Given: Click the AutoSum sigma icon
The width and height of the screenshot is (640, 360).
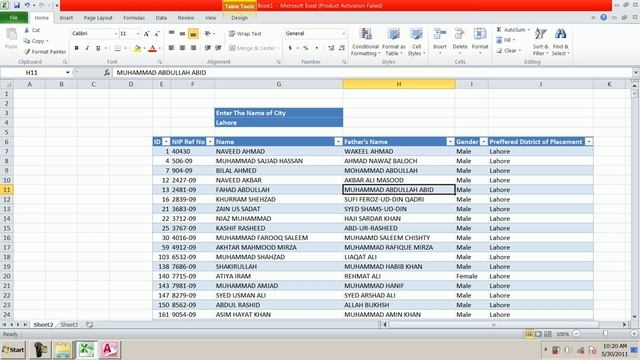Looking at the screenshot, I should coord(499,30).
